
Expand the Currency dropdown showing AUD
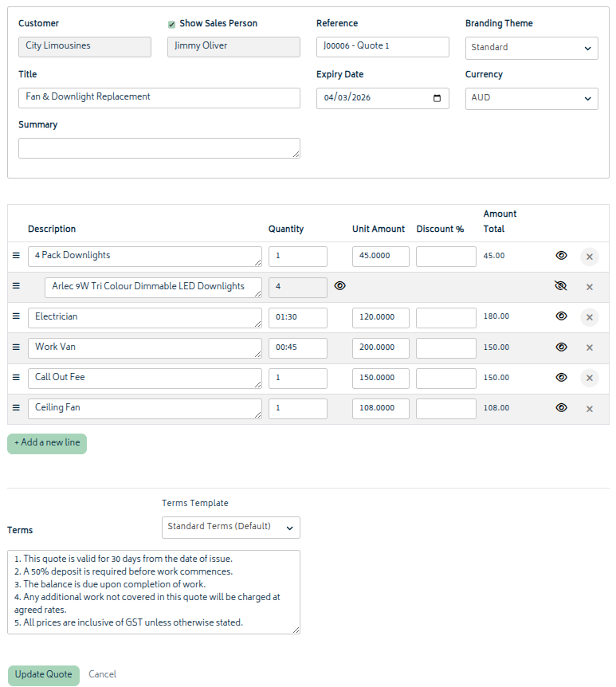click(x=532, y=99)
